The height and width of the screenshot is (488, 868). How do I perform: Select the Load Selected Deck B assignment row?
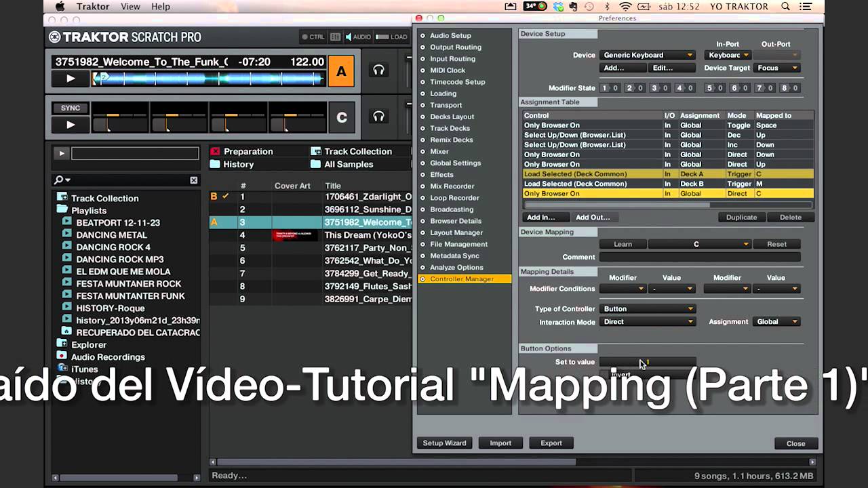668,184
